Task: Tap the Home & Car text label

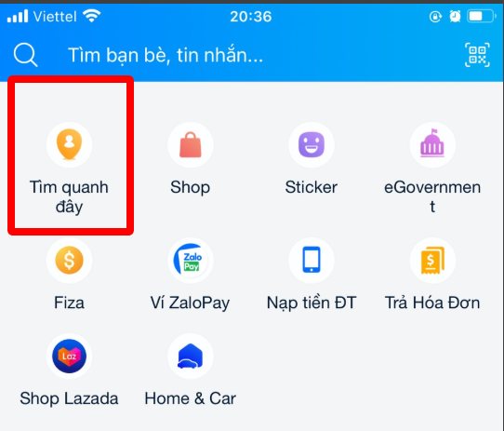Action: pos(191,398)
